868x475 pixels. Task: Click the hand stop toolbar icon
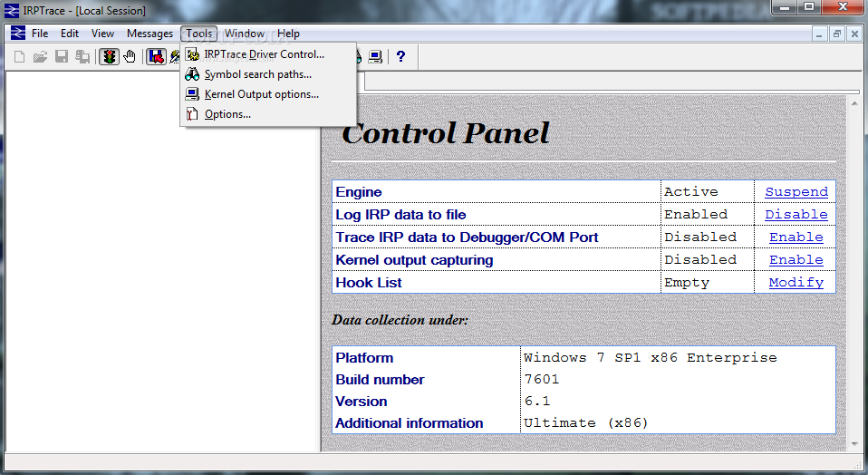(130, 56)
